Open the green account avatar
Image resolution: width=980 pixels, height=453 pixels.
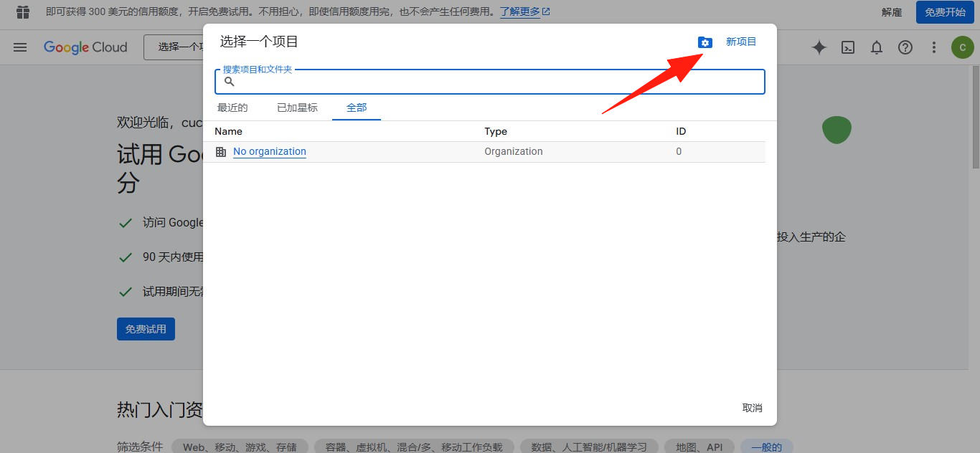(x=962, y=47)
